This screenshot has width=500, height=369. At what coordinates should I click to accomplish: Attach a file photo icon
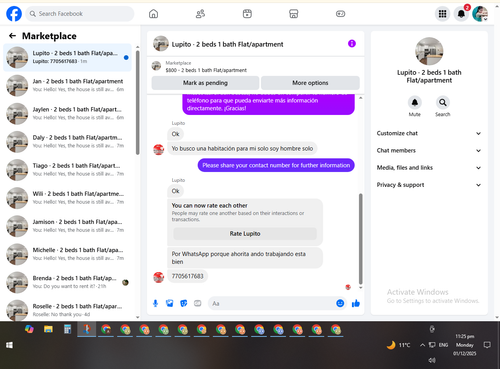170,303
